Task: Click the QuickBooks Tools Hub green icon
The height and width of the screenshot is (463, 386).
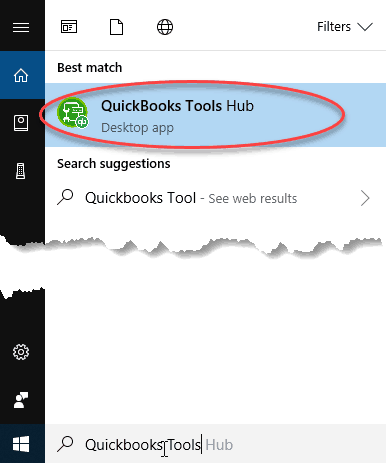Action: [x=73, y=113]
